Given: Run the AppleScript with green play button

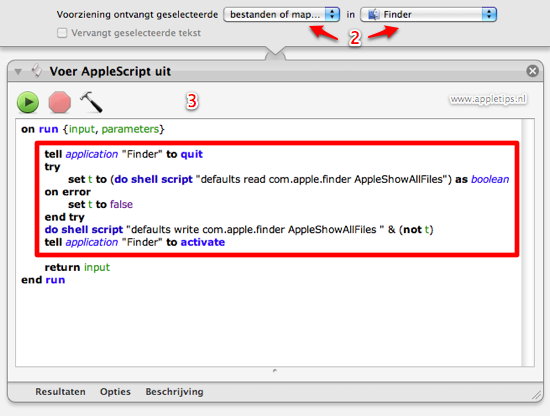Looking at the screenshot, I should click(x=28, y=102).
